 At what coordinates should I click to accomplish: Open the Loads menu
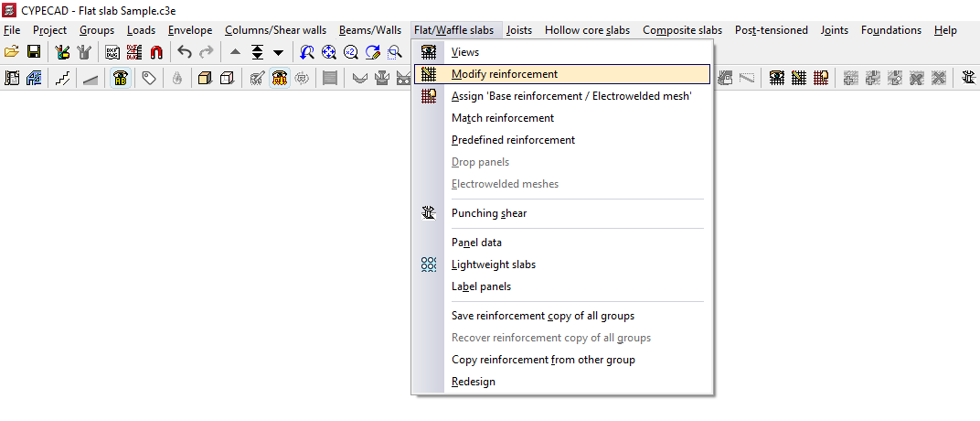(142, 30)
